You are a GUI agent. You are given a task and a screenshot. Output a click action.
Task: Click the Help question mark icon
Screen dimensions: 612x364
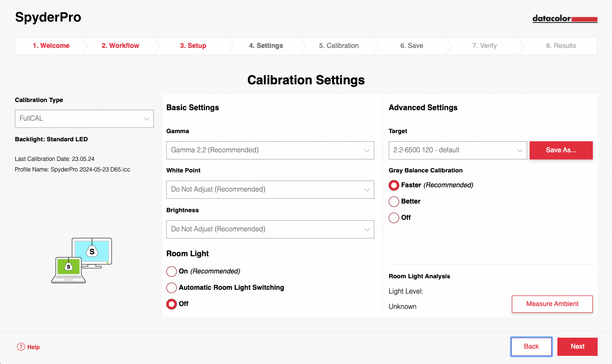pyautogui.click(x=21, y=347)
